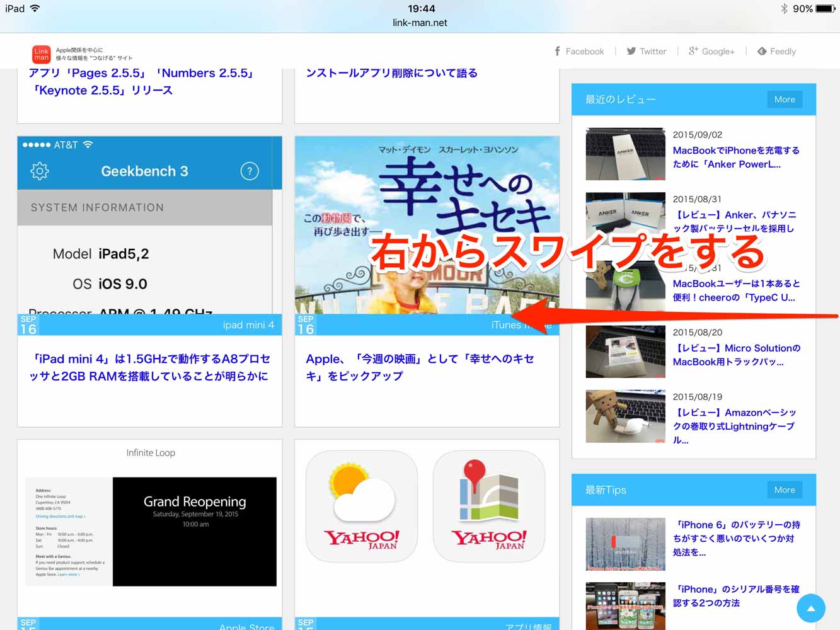
Task: Open the Pages 2.5.5 Numbers 2.5.5 article
Action: pos(142,82)
